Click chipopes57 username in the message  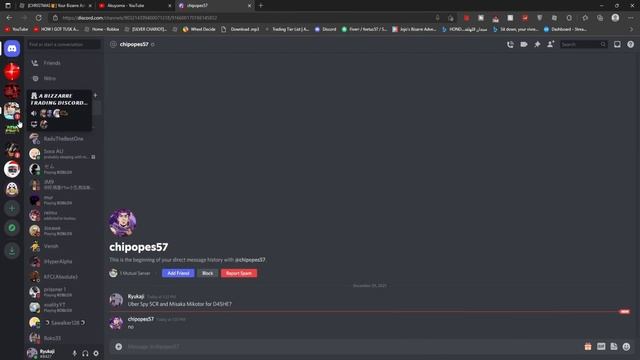(141, 319)
